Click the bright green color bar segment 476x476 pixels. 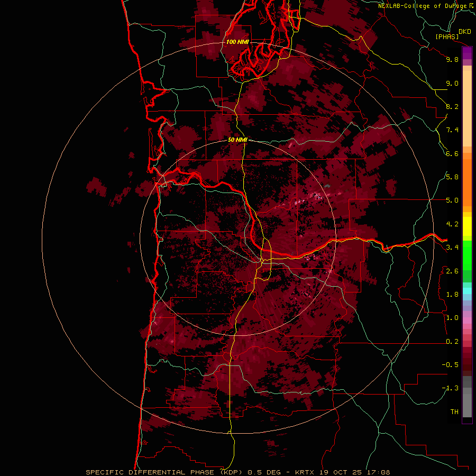pyautogui.click(x=467, y=255)
